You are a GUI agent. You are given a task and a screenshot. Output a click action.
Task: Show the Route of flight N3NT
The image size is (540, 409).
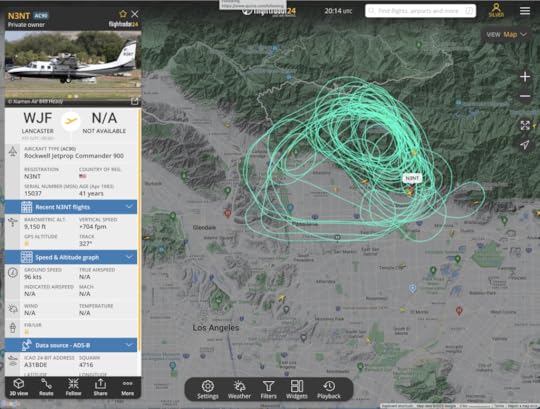pos(46,387)
